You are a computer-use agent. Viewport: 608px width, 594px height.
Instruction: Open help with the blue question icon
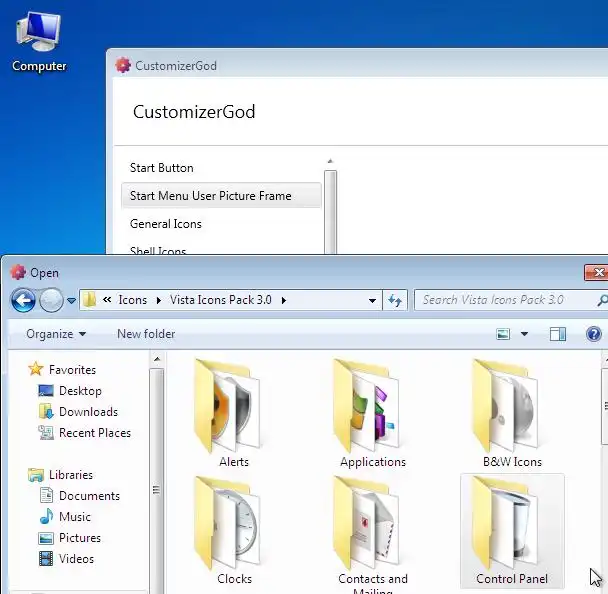594,334
